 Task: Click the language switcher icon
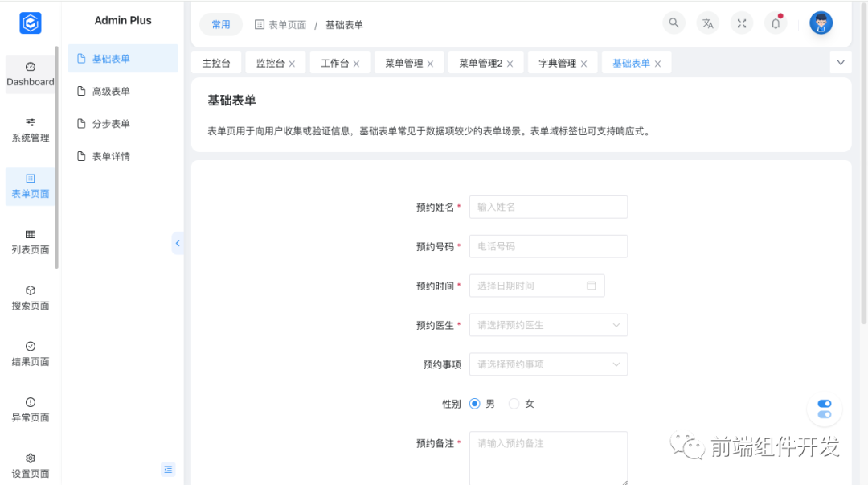pos(707,23)
